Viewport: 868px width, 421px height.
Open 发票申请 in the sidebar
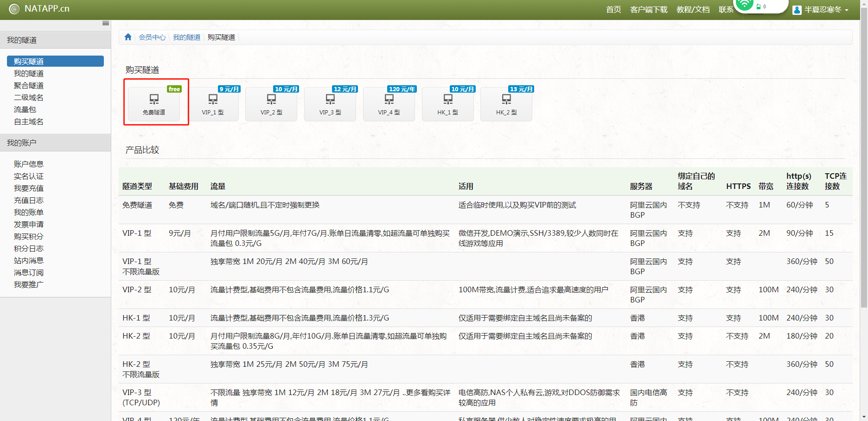coord(29,224)
